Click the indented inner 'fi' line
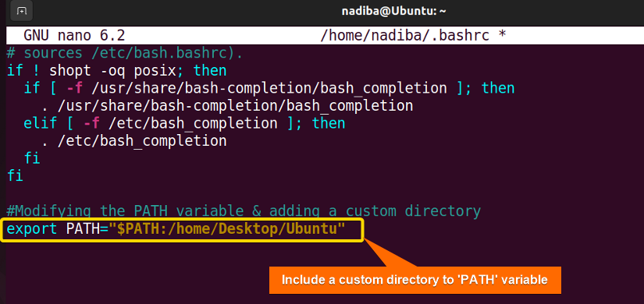The height and width of the screenshot is (304, 644). pyautogui.click(x=32, y=158)
